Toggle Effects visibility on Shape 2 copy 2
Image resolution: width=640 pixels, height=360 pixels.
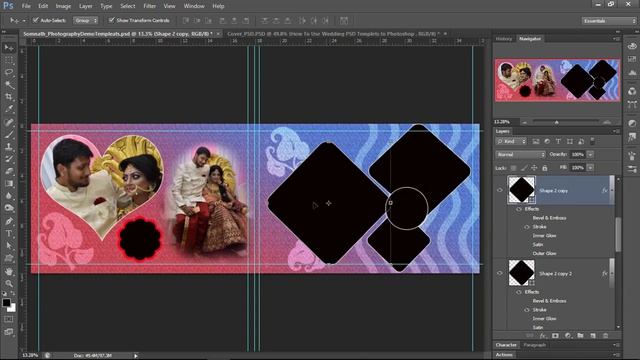[x=519, y=292]
